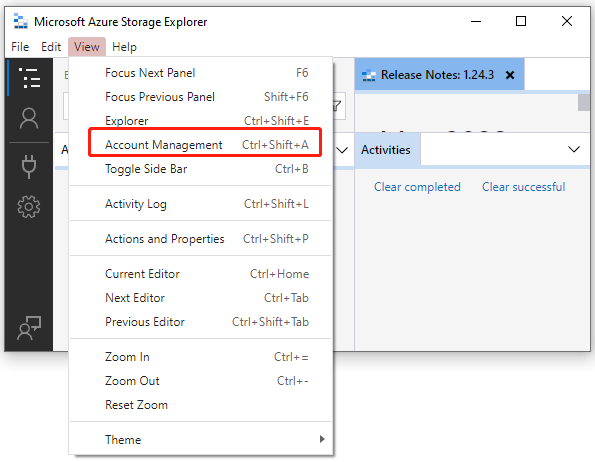Open the Help menu
The height and width of the screenshot is (462, 595).
tap(124, 47)
